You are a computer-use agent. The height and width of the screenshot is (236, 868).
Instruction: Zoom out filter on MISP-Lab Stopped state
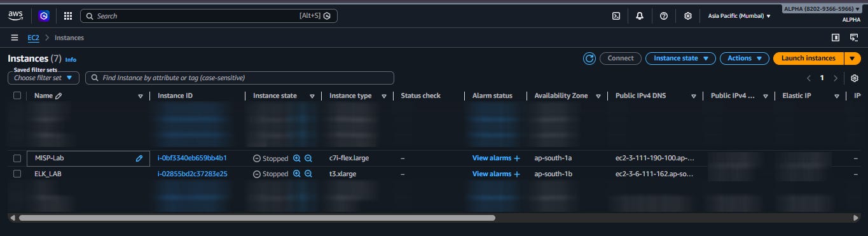click(308, 158)
